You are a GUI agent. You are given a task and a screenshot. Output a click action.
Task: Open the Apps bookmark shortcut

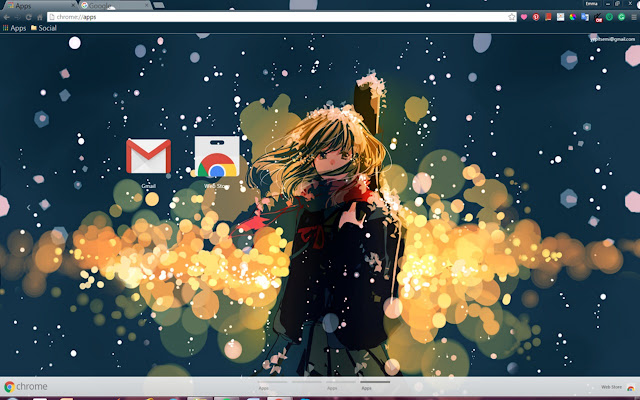(14, 28)
